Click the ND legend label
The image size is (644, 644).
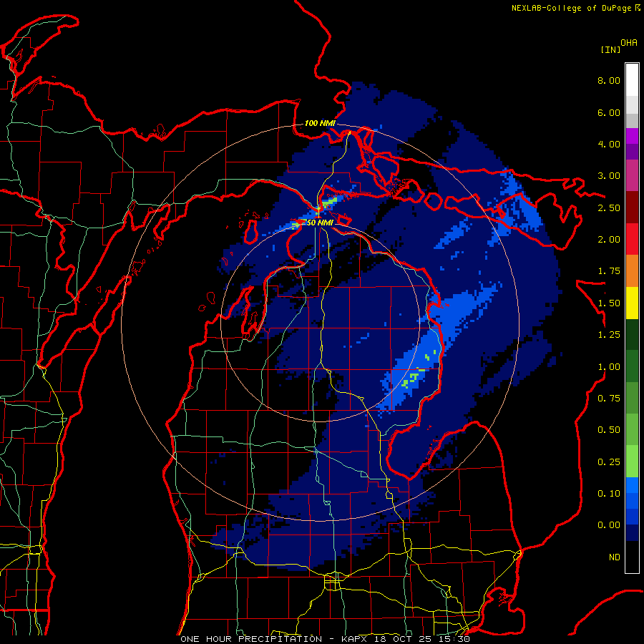click(x=615, y=557)
